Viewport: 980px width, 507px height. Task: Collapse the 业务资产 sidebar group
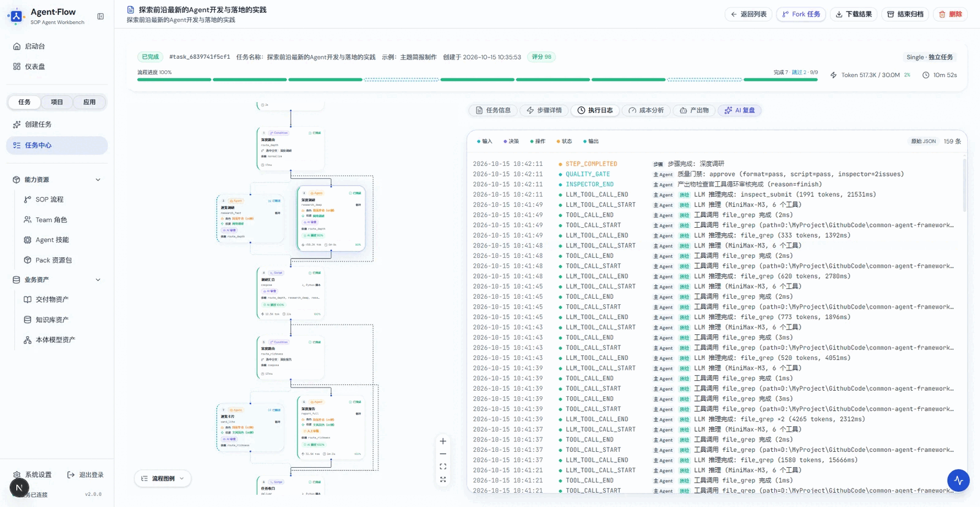pos(57,280)
